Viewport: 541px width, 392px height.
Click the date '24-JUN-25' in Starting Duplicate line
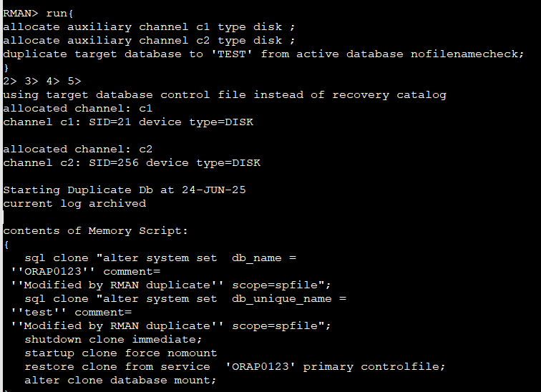coord(214,190)
